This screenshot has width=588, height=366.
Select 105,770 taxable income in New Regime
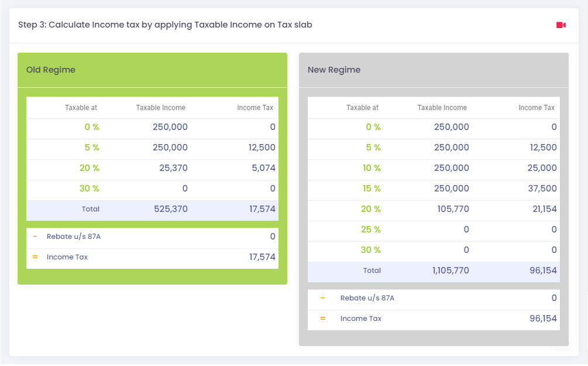coord(453,209)
